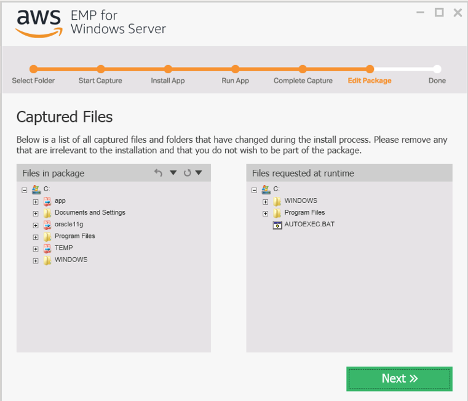Open the refresh dropdown arrow in Files in package

click(199, 172)
